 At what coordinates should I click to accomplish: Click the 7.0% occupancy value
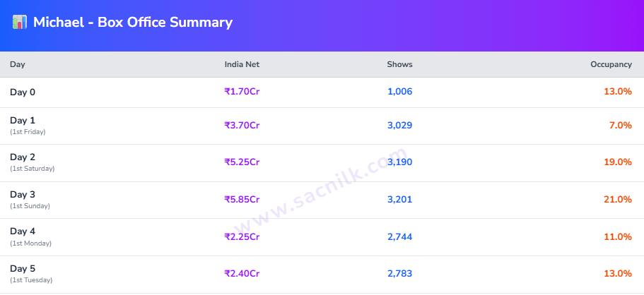click(620, 125)
